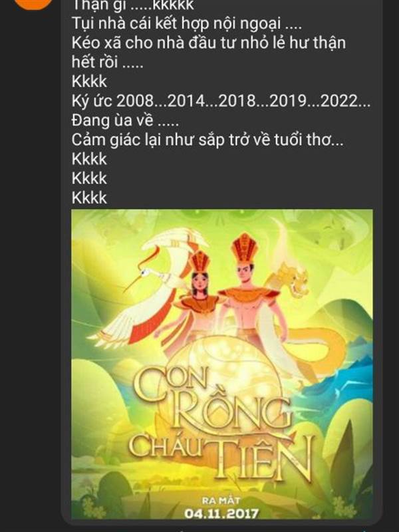Viewport: 399px width, 532px height.
Task: Open the orange sender avatar
Action: [x=33, y=3]
